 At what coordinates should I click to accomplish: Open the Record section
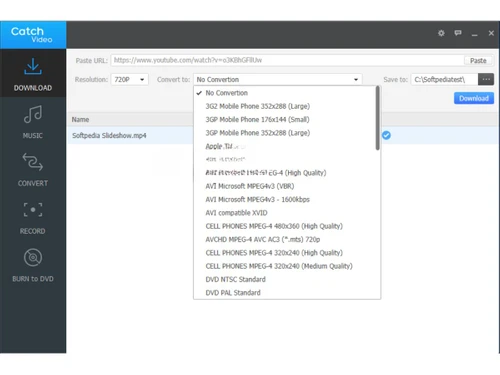tap(33, 217)
